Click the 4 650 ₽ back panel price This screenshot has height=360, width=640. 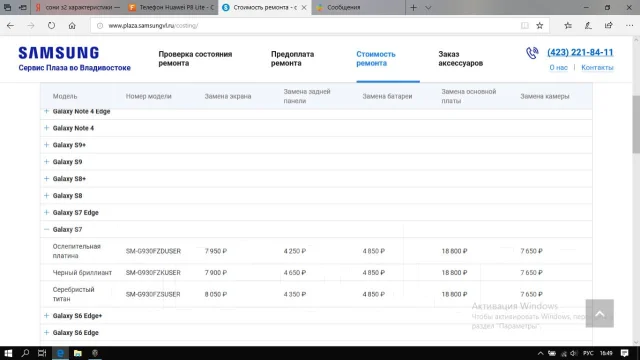[295, 273]
